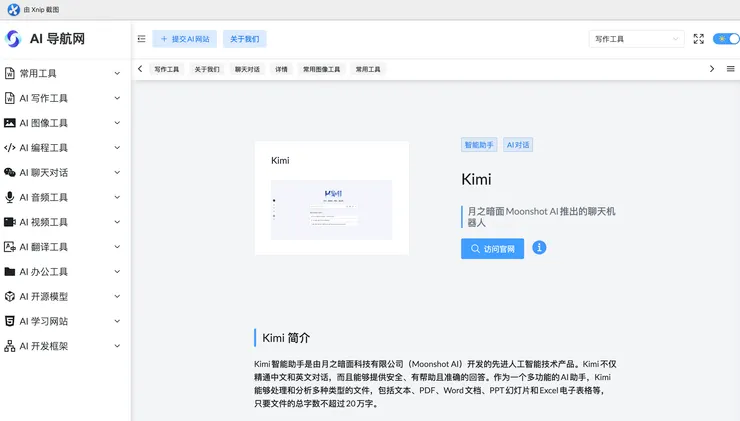Collapse sidebar with the hamburger icon
The width and height of the screenshot is (740, 421).
(142, 39)
